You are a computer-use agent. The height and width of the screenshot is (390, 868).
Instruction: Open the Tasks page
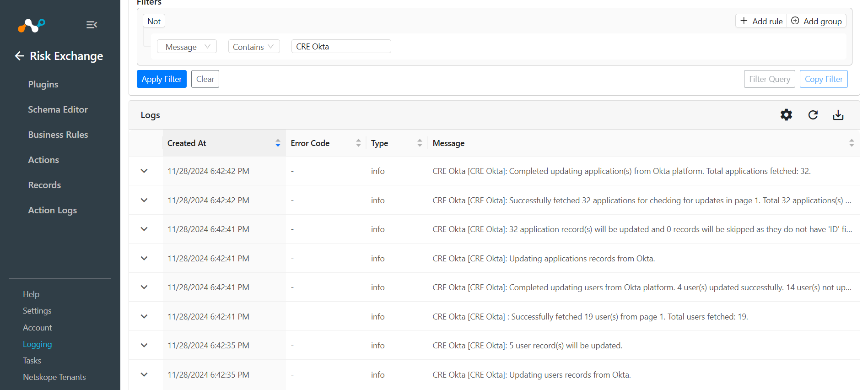point(32,361)
